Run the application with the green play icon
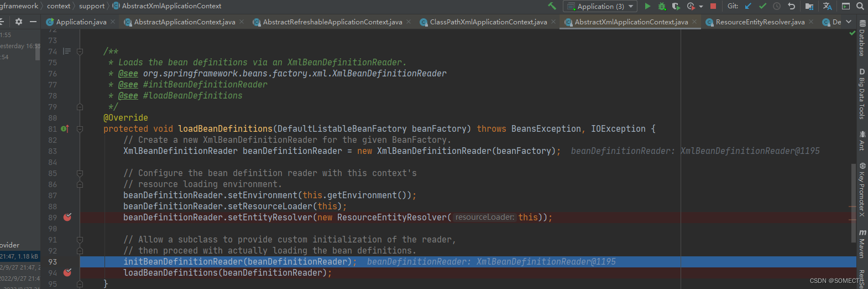This screenshot has height=289, width=868. click(647, 6)
